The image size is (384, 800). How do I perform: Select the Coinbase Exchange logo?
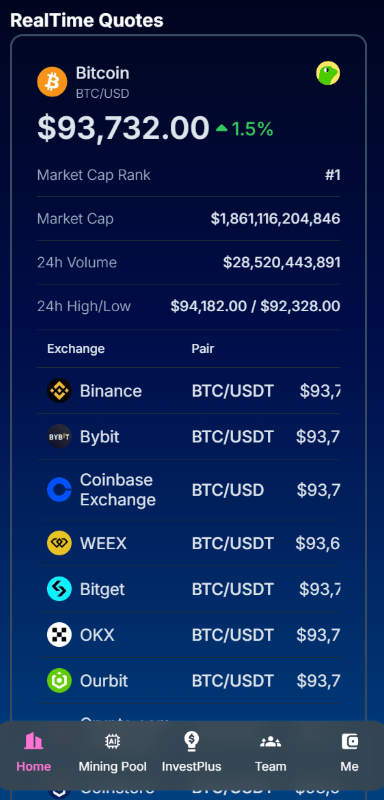59,490
